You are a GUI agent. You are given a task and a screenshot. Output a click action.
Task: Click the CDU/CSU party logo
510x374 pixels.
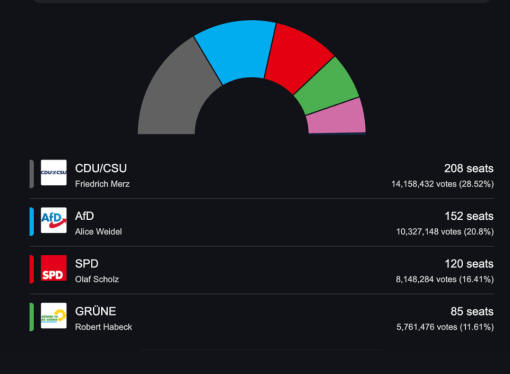pos(54,173)
